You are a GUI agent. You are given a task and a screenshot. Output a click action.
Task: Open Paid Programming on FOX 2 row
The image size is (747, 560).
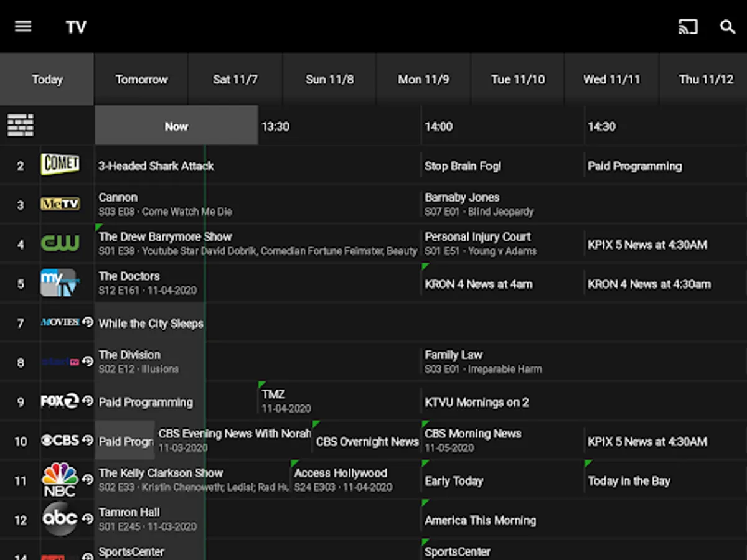[176, 401]
